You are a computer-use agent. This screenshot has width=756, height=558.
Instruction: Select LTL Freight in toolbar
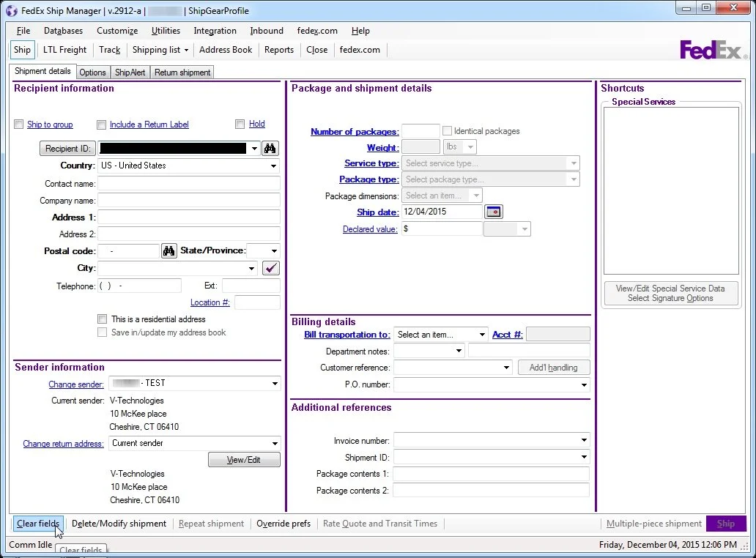click(x=64, y=50)
